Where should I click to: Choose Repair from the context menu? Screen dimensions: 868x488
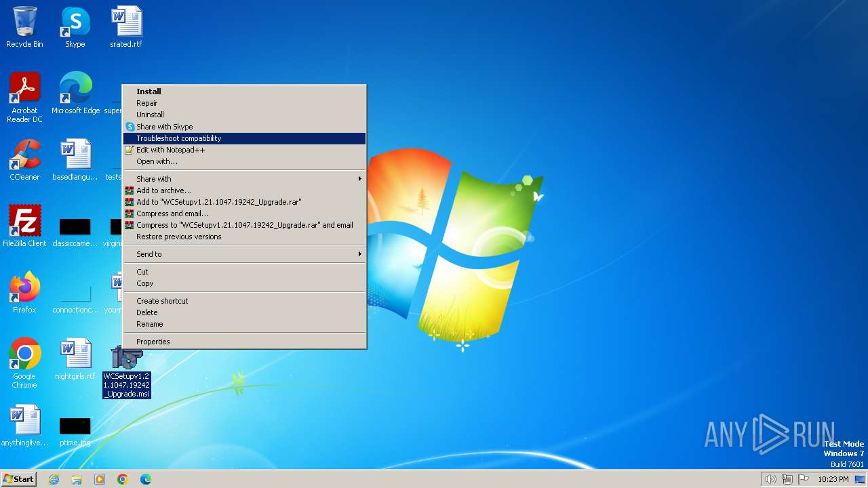tap(244, 103)
